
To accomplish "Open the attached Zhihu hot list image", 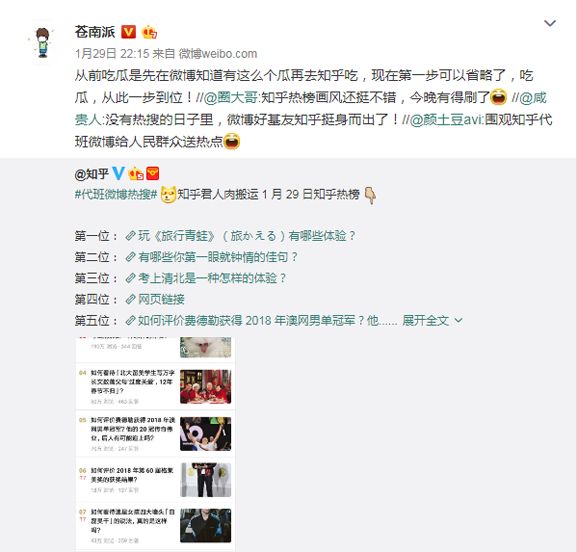I will (155, 444).
